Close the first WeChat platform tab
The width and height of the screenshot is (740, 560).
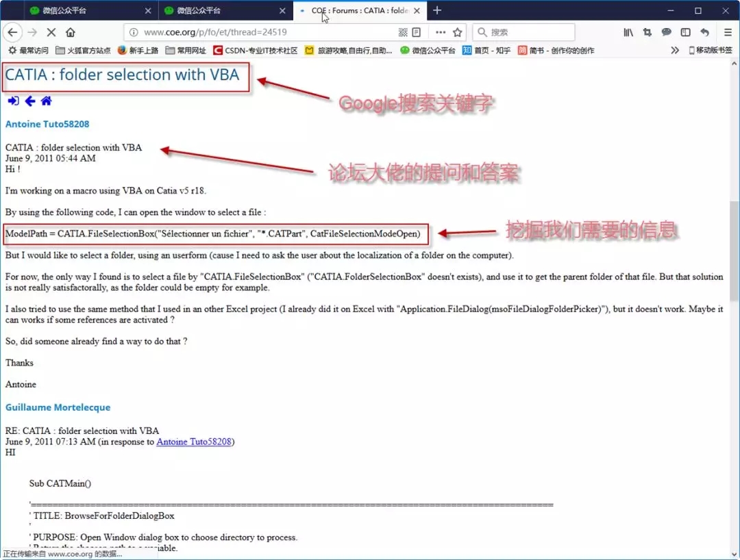point(148,10)
